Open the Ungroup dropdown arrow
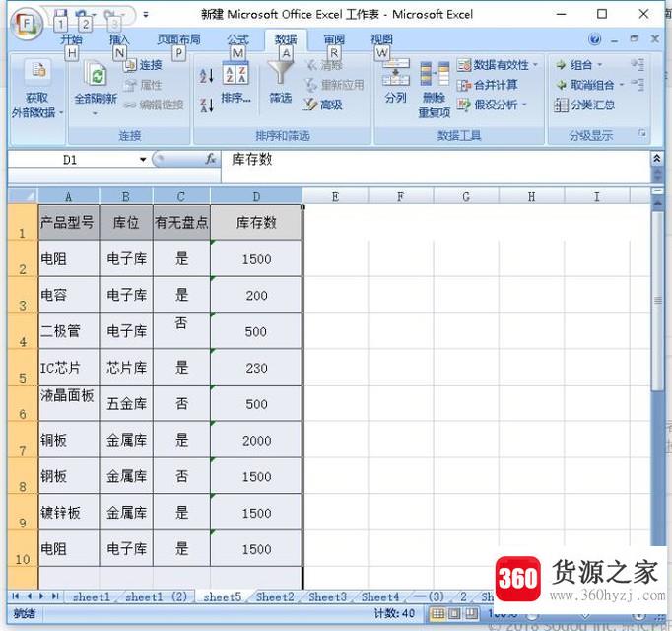The width and height of the screenshot is (672, 631). click(x=622, y=85)
